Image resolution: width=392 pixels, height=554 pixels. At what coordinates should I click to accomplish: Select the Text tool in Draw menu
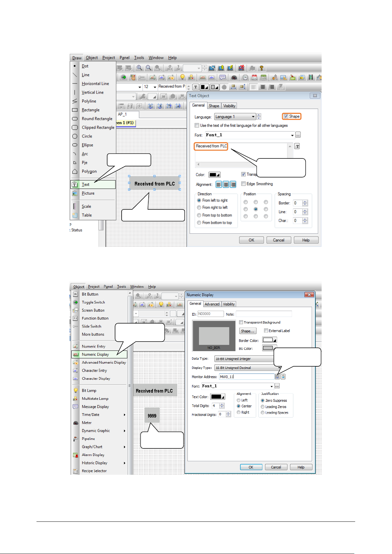click(86, 184)
